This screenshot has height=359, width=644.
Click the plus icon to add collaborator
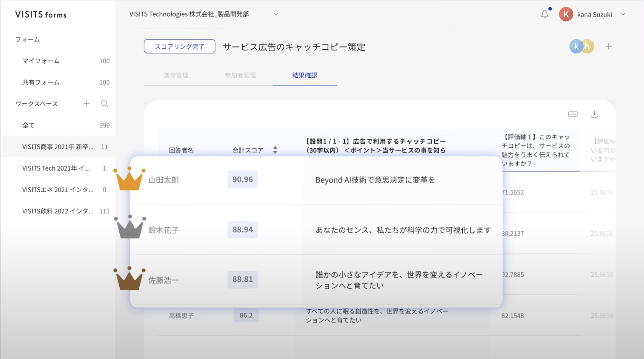[x=608, y=46]
